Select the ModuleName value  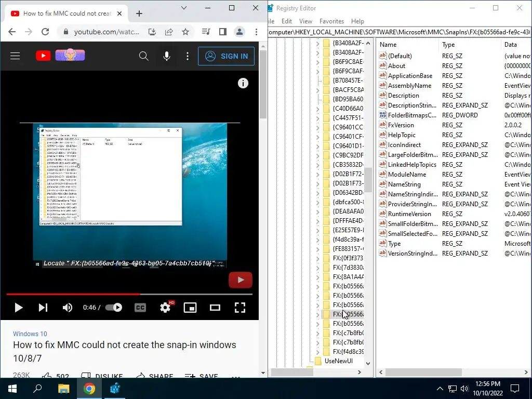pos(407,175)
